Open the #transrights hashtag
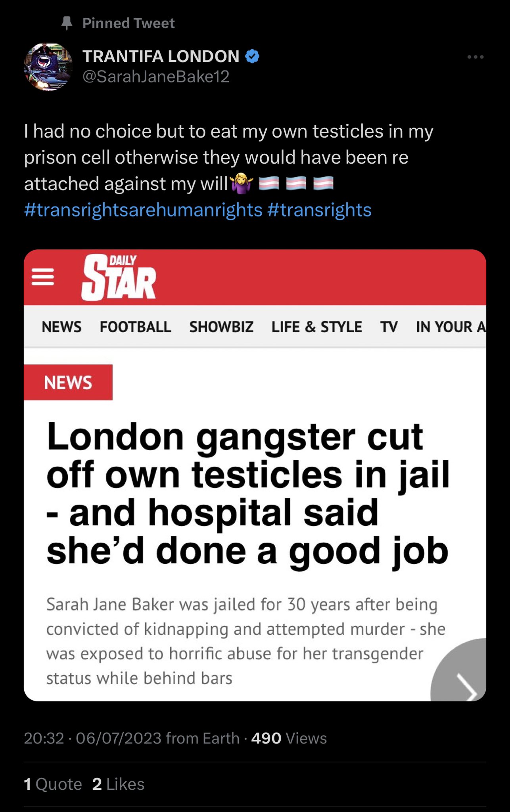This screenshot has width=510, height=812. click(x=319, y=210)
